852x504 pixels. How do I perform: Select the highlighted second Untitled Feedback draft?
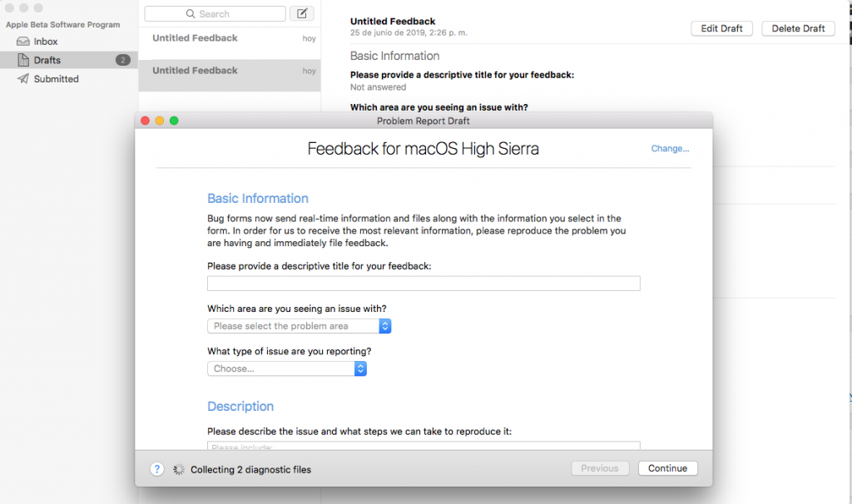point(230,75)
